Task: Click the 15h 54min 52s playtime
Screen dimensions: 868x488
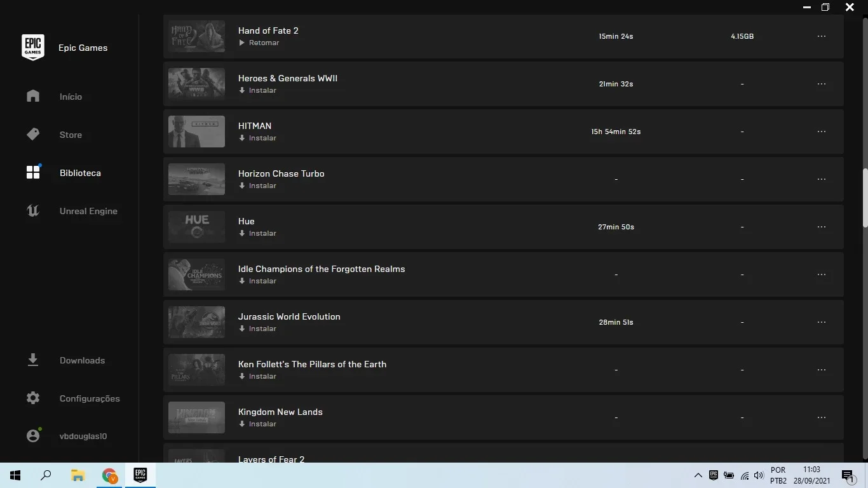Action: click(x=616, y=132)
